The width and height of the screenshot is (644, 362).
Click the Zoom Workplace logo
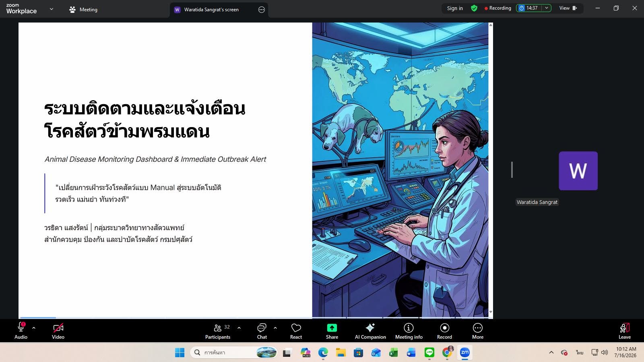[x=21, y=9]
